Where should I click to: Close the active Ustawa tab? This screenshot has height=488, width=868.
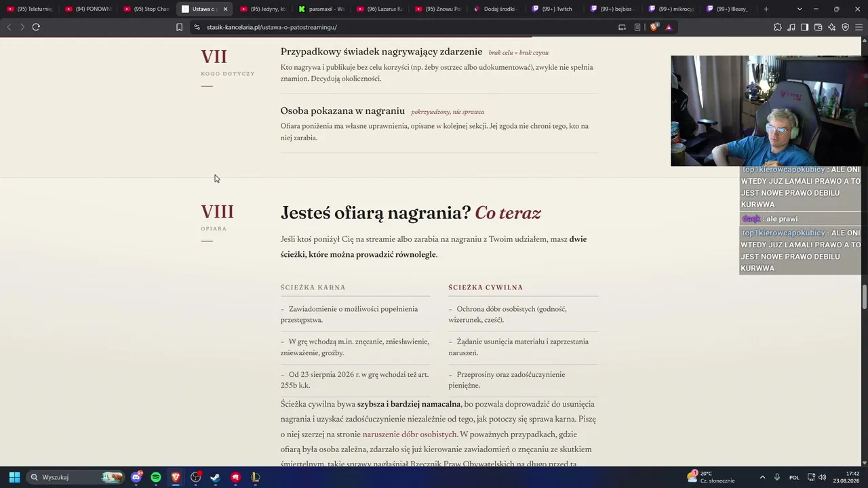pos(225,9)
